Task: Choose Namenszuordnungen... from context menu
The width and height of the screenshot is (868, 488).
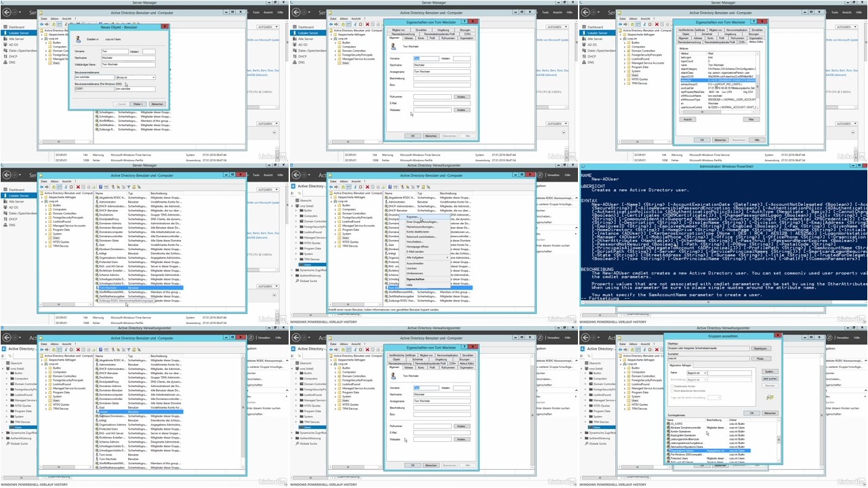Action: [424, 227]
